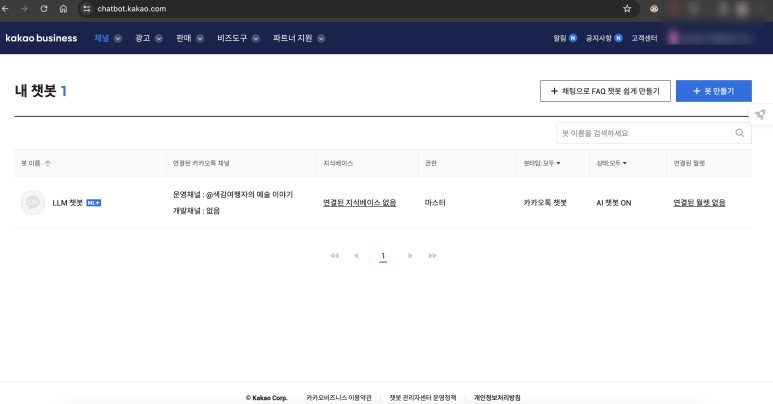Sort by 봇 이름 column arrow

click(48, 163)
